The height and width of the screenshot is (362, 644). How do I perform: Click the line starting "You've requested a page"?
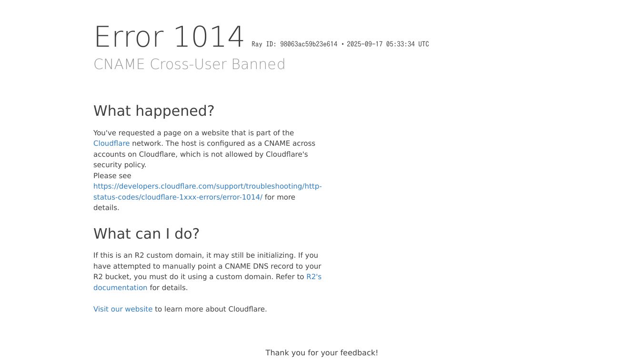[x=193, y=133]
